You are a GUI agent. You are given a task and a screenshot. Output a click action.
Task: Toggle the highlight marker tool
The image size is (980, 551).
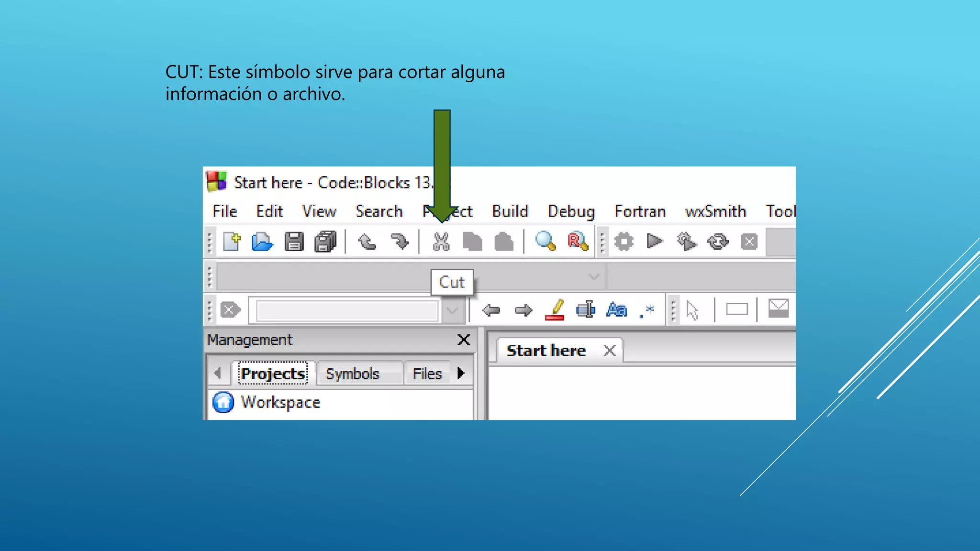(x=555, y=310)
